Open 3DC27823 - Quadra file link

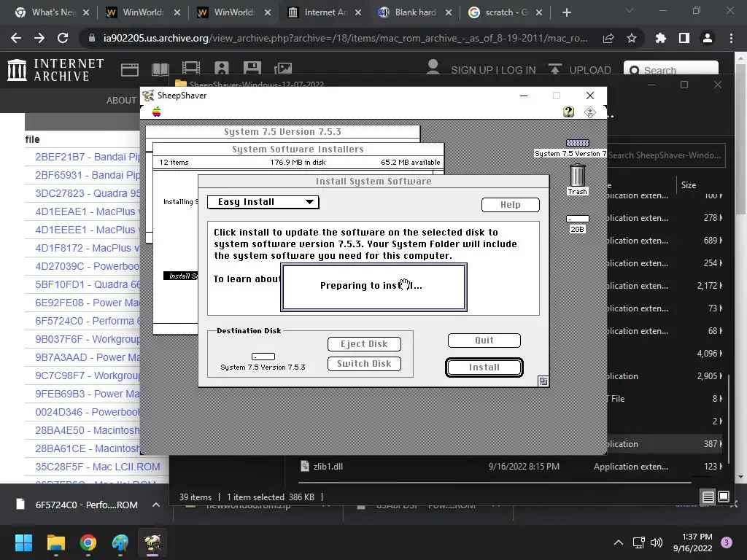pyautogui.click(x=88, y=193)
